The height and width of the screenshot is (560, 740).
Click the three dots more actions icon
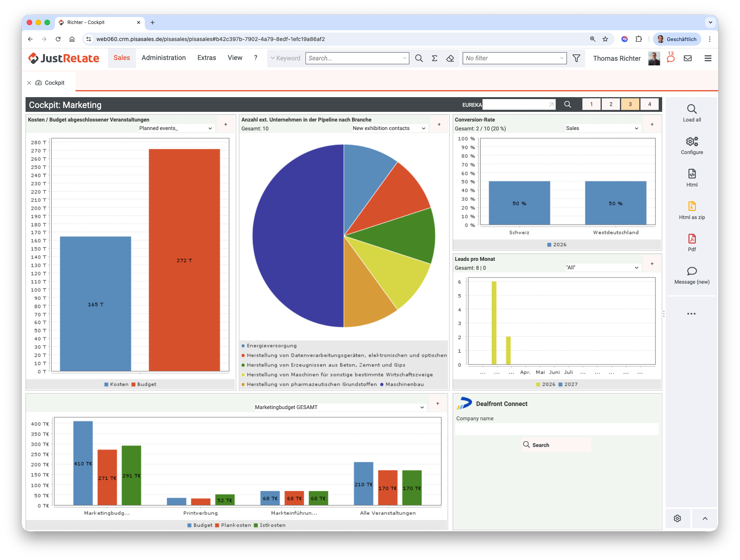click(x=691, y=314)
